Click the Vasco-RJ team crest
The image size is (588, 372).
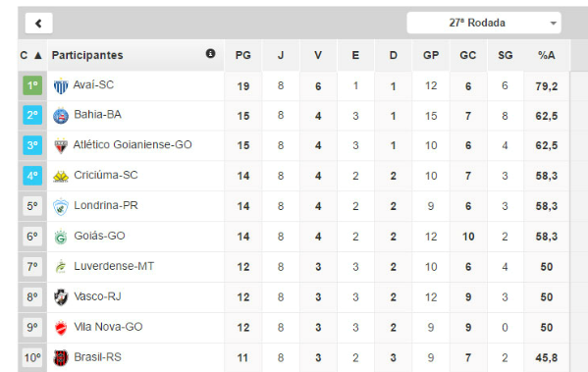[x=61, y=297]
